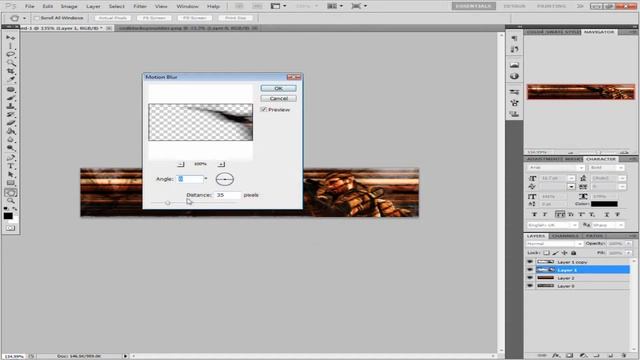Select the Zoom tool in toolbox
Viewport: 640px width, 360px height.
pos(10,201)
